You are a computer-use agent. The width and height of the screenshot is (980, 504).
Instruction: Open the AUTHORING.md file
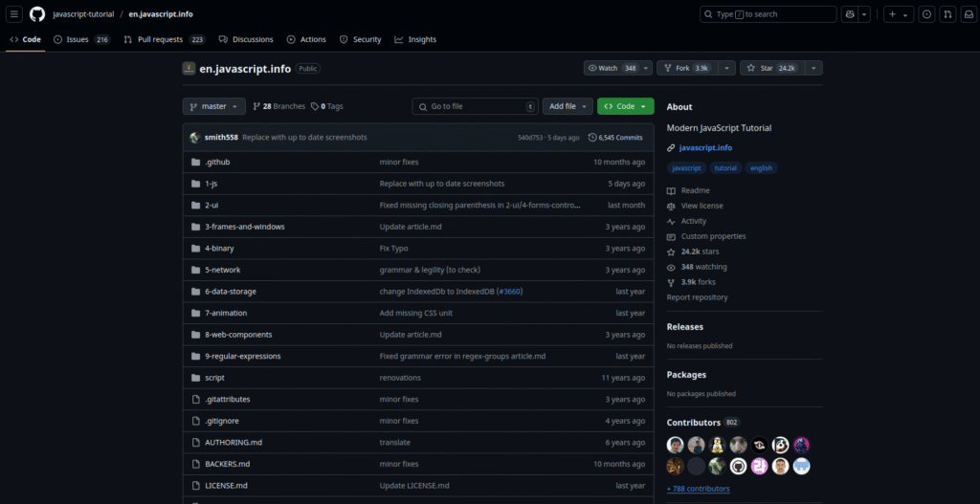234,442
